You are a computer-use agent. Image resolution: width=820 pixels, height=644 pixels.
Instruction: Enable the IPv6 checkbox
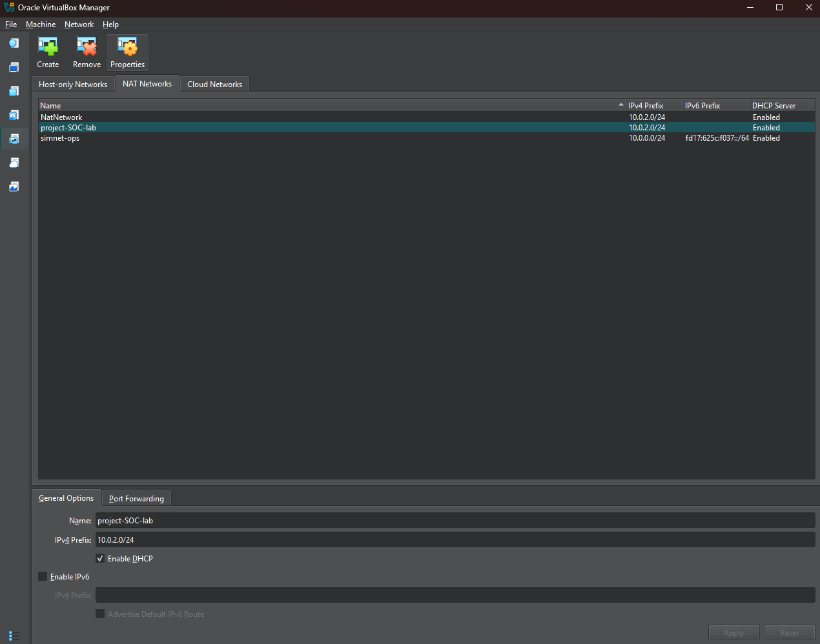tap(43, 576)
